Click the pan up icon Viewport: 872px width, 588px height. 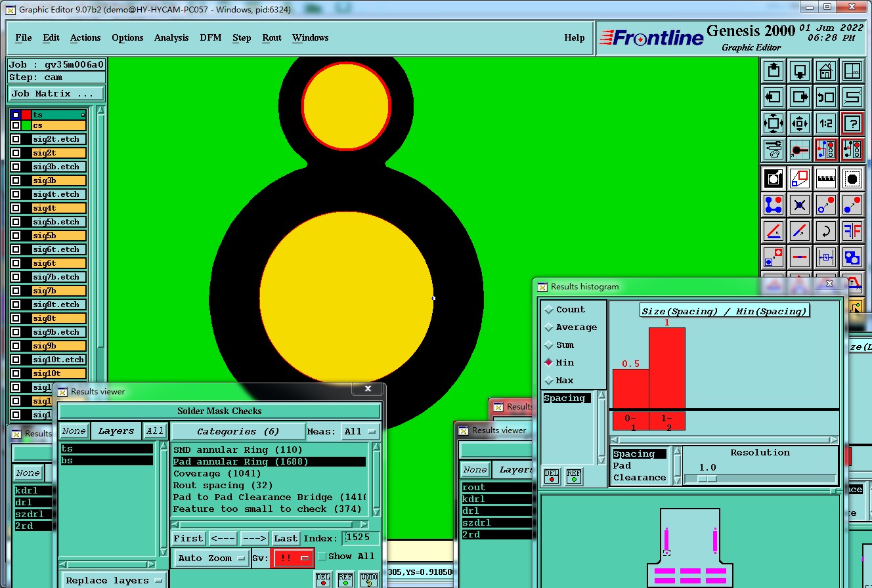pyautogui.click(x=774, y=70)
